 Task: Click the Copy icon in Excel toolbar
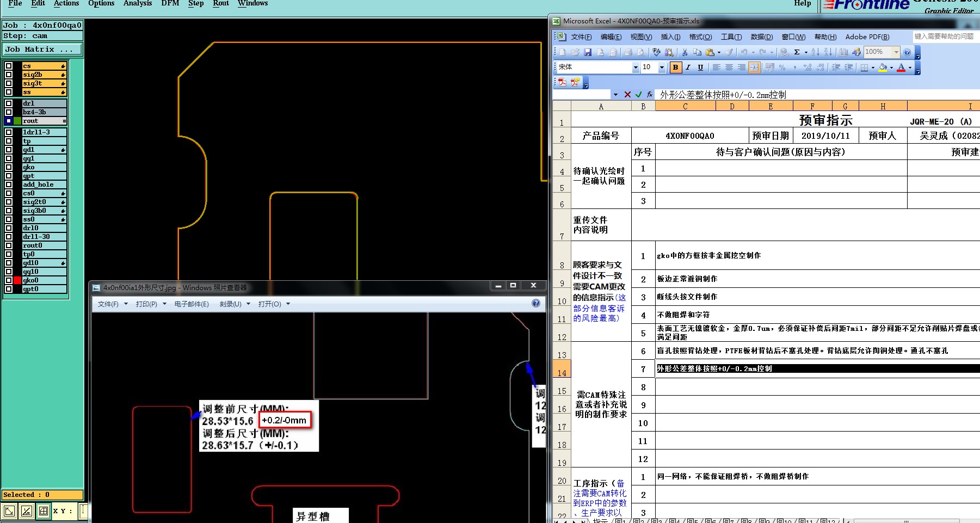click(697, 52)
